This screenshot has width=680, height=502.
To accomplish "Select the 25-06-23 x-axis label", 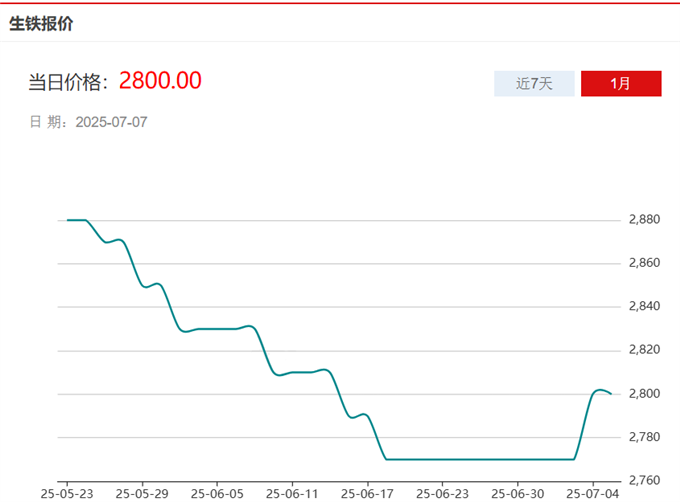I will [441, 493].
